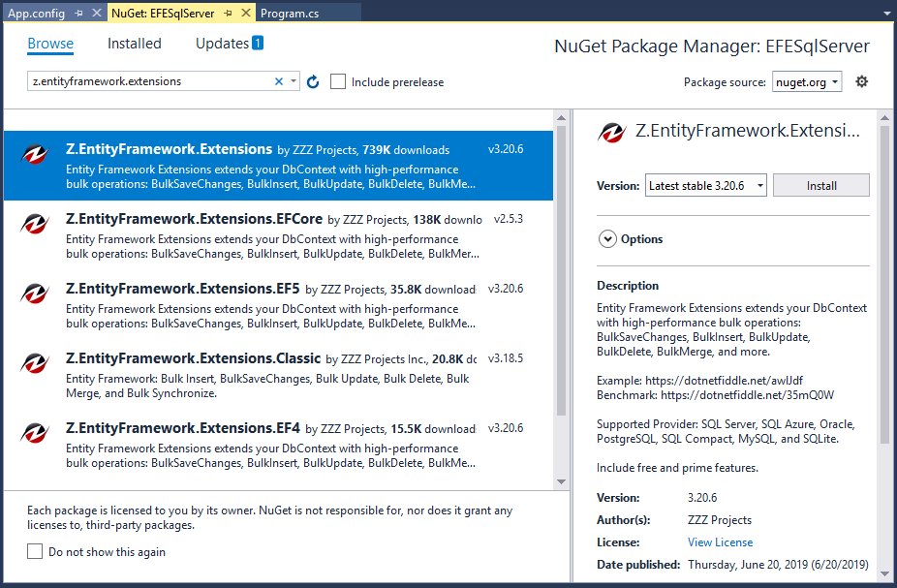The width and height of the screenshot is (897, 588).
Task: Click the Z.EntityFramework.Extensions.Classic package logo
Action: 34,364
